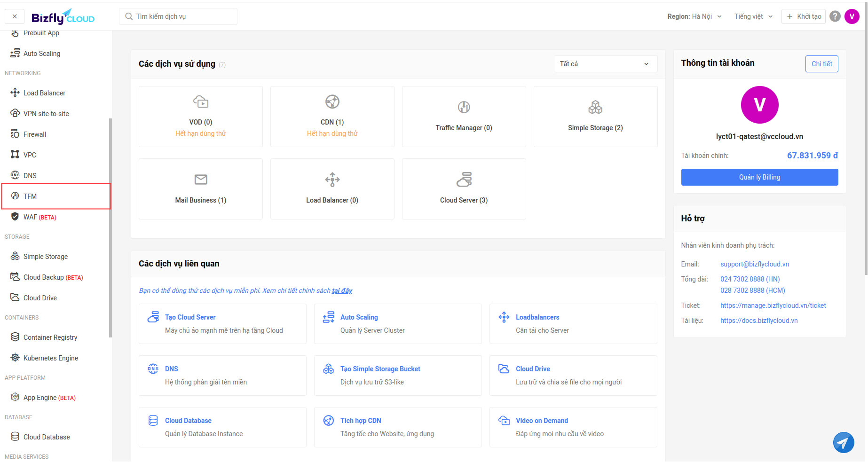This screenshot has width=868, height=462.
Task: Click the VPN site-to-site sidebar icon
Action: coord(15,113)
